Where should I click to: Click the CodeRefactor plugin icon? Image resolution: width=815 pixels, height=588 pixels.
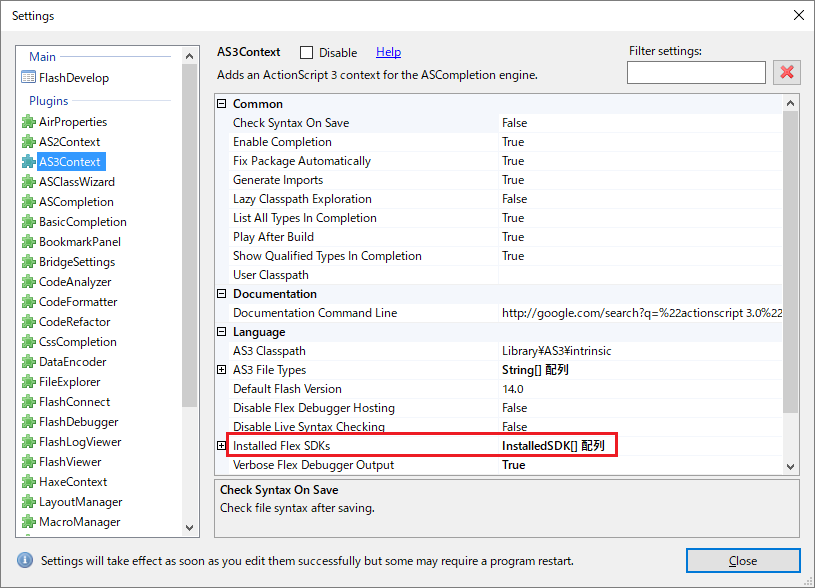pyautogui.click(x=29, y=322)
